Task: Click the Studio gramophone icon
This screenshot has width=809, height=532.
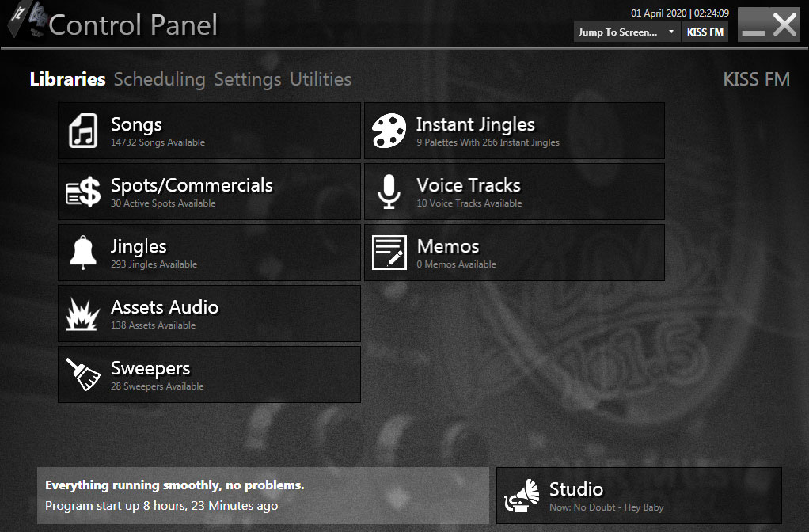Action: pos(522,496)
